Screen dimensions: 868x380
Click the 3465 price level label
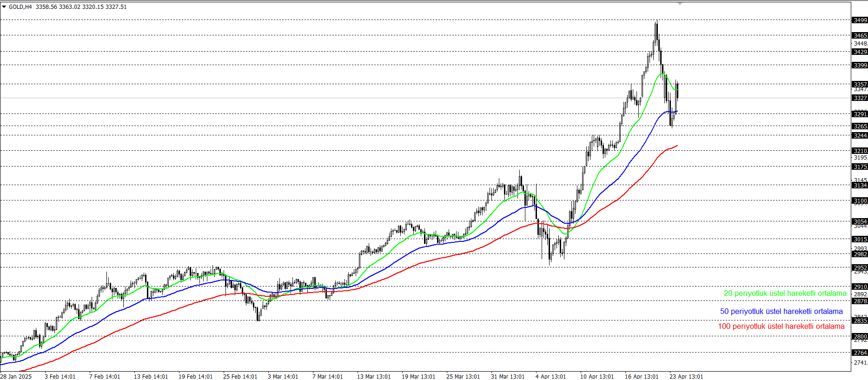pyautogui.click(x=860, y=35)
